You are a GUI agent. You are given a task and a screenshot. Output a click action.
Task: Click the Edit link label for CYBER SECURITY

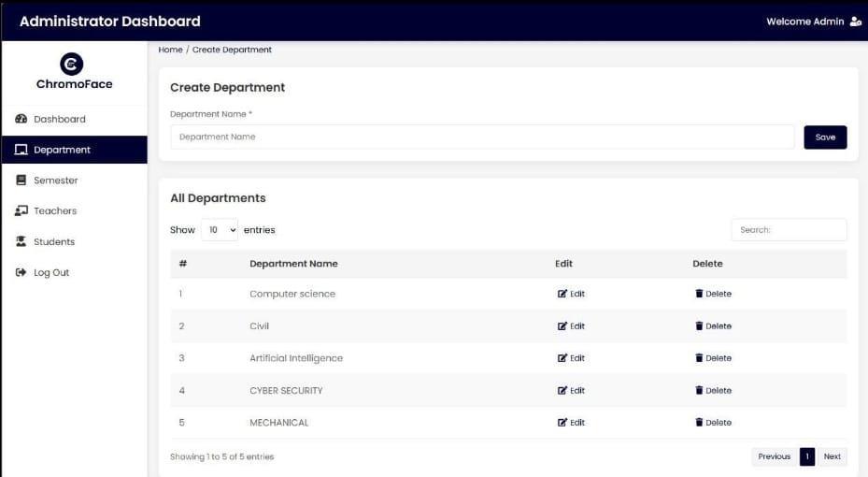tap(577, 390)
